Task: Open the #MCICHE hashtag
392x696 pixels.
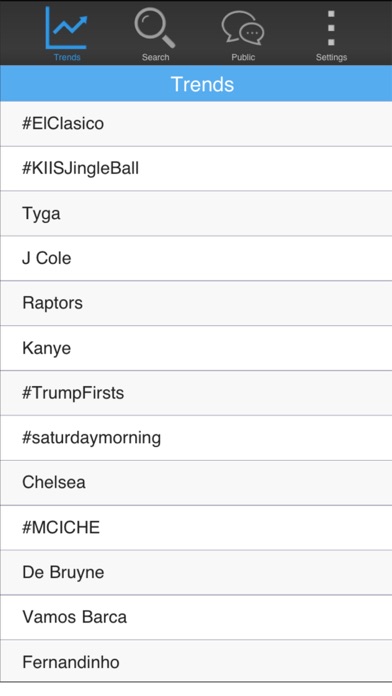Action: click(x=196, y=527)
